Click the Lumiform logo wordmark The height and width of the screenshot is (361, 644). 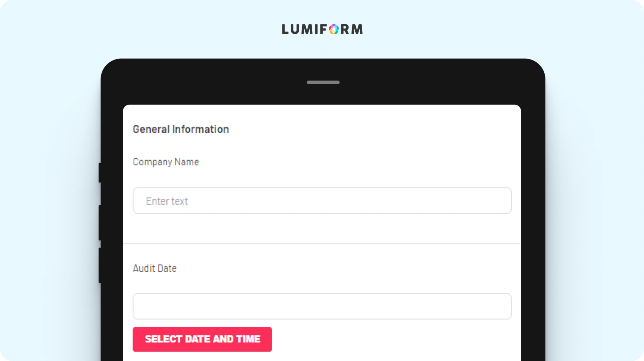(x=322, y=29)
